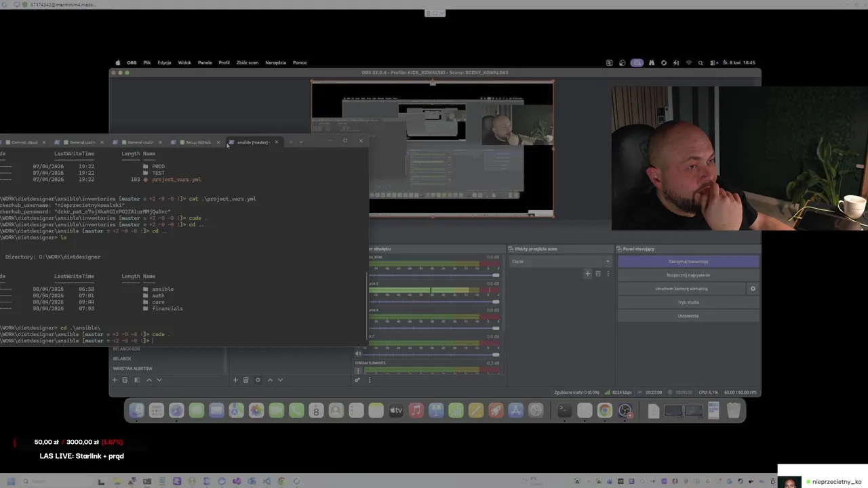Click project_vars.yml file name in terminal
Viewport: 868px width, 488px height.
(x=176, y=180)
